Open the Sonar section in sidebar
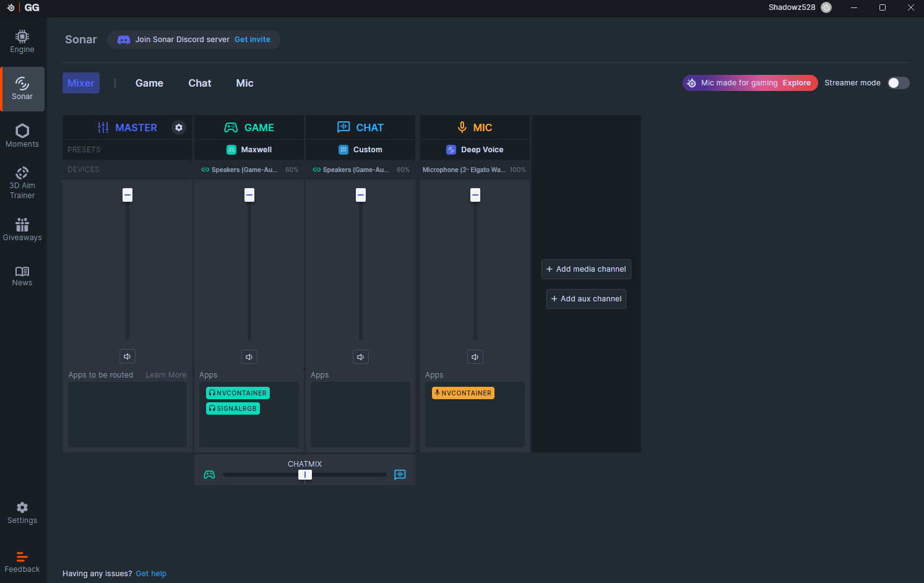The width and height of the screenshot is (924, 583). tap(22, 89)
